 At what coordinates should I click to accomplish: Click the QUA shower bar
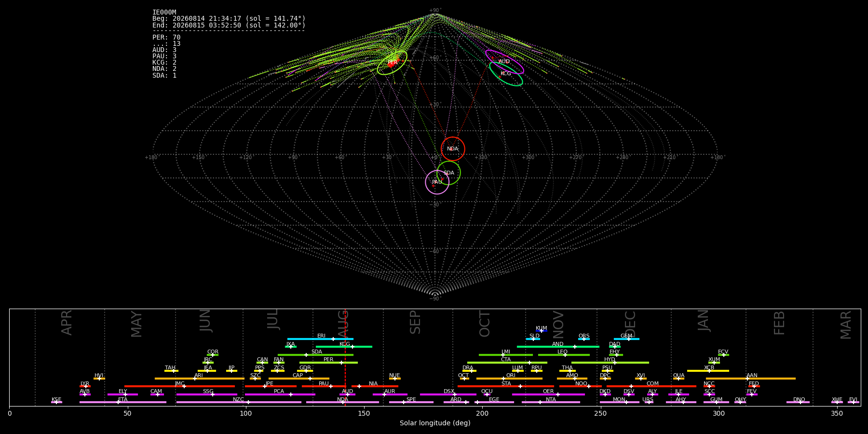[x=678, y=379]
